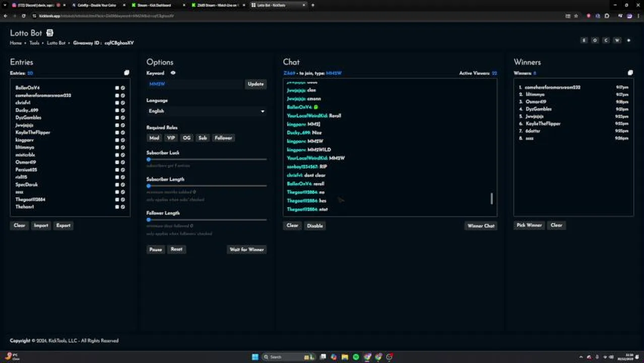Viewport: 644px width, 363px height.
Task: Click the square icon next to Thehonr1
Action: pyautogui.click(x=117, y=207)
